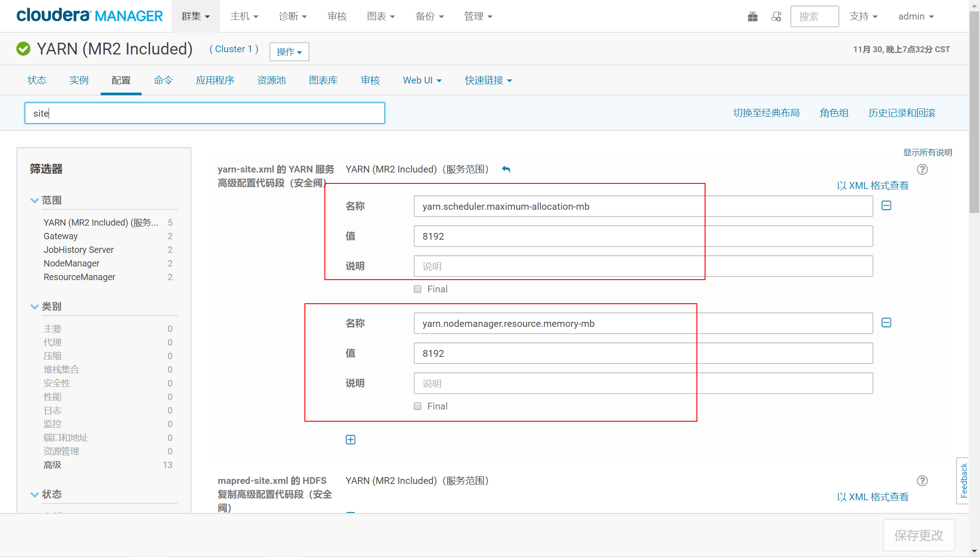
Task: Switch to the 资源池 tab
Action: (271, 80)
